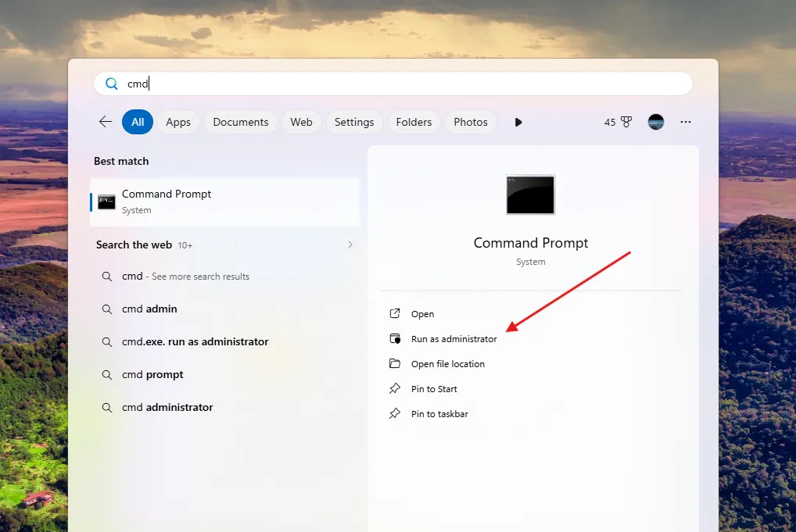796x532 pixels.
Task: Click magnifier icon beside cmd admin
Action: coord(106,309)
